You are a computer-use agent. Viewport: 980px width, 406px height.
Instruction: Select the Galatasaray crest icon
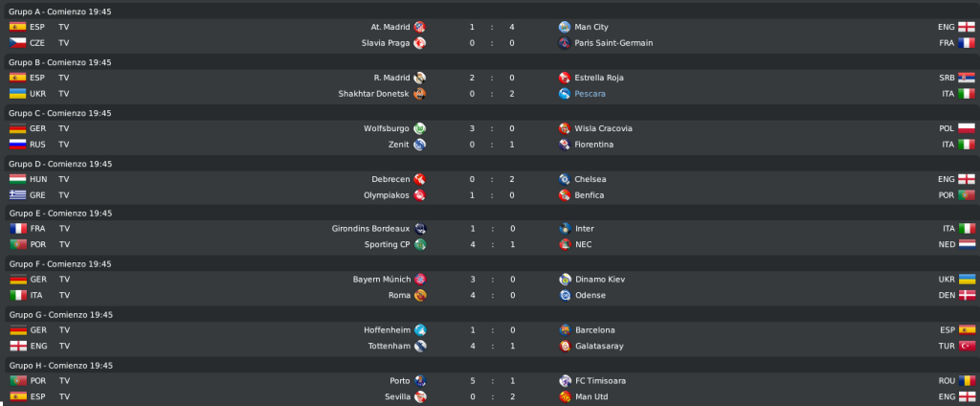[x=565, y=346]
